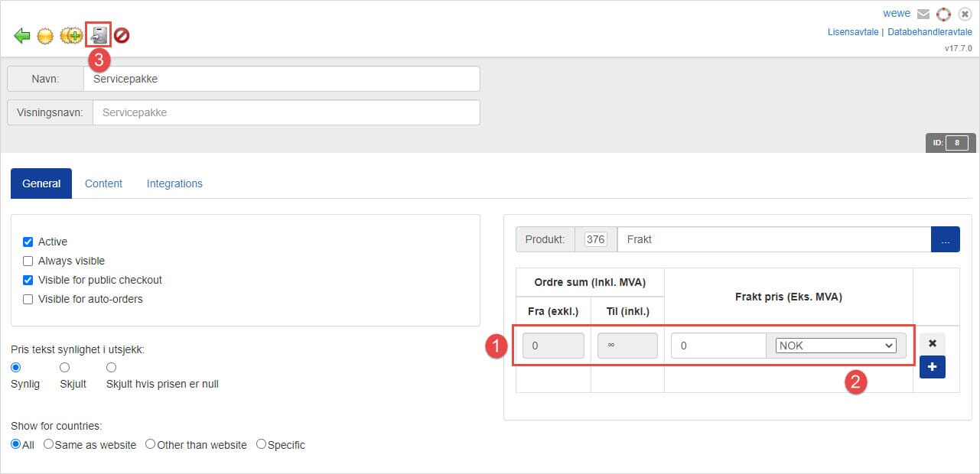980x474 pixels.
Task: Enable Visible for auto-orders checkbox
Action: tap(28, 299)
